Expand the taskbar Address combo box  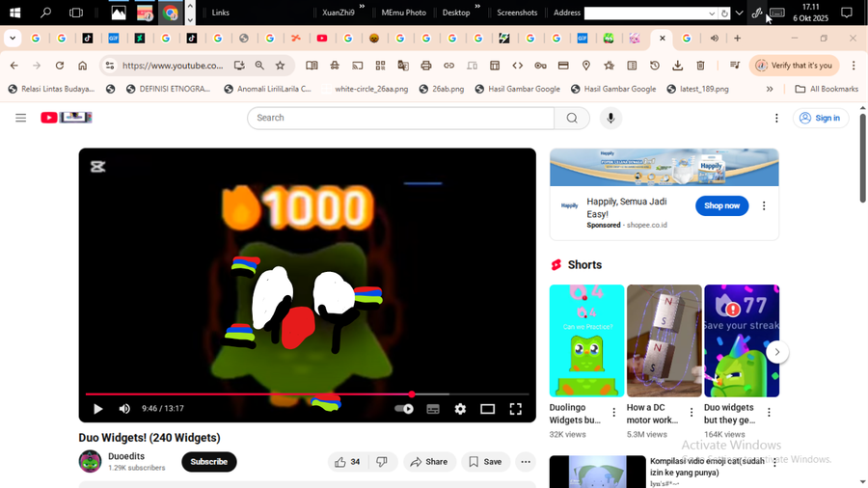point(712,14)
